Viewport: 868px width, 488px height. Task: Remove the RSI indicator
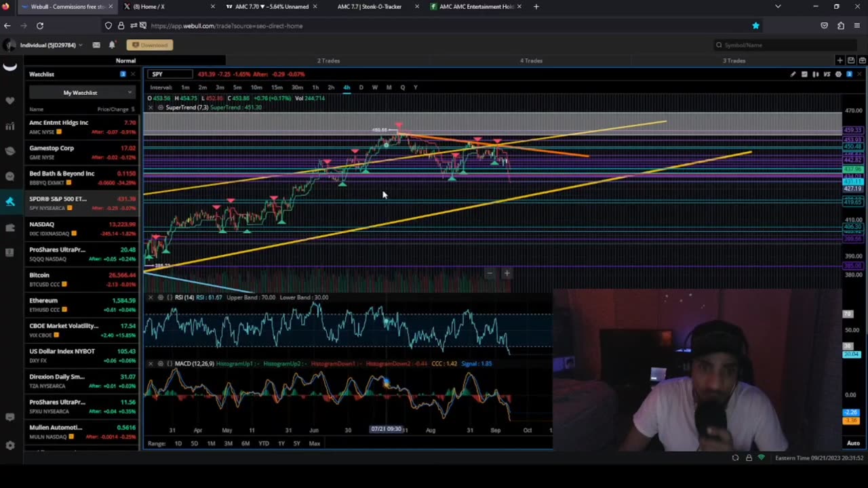151,297
